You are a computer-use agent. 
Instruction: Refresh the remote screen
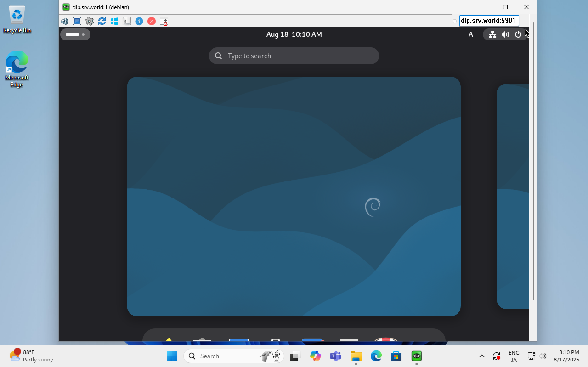pyautogui.click(x=102, y=21)
